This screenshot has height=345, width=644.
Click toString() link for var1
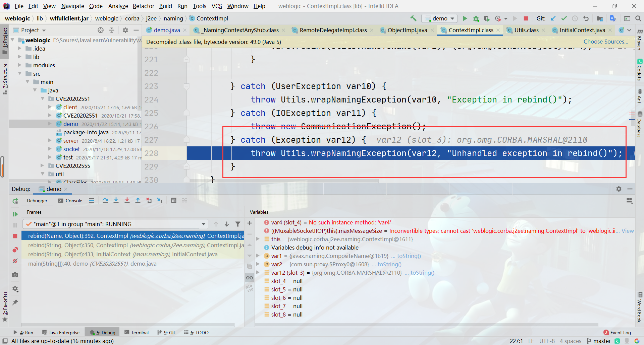tap(409, 256)
